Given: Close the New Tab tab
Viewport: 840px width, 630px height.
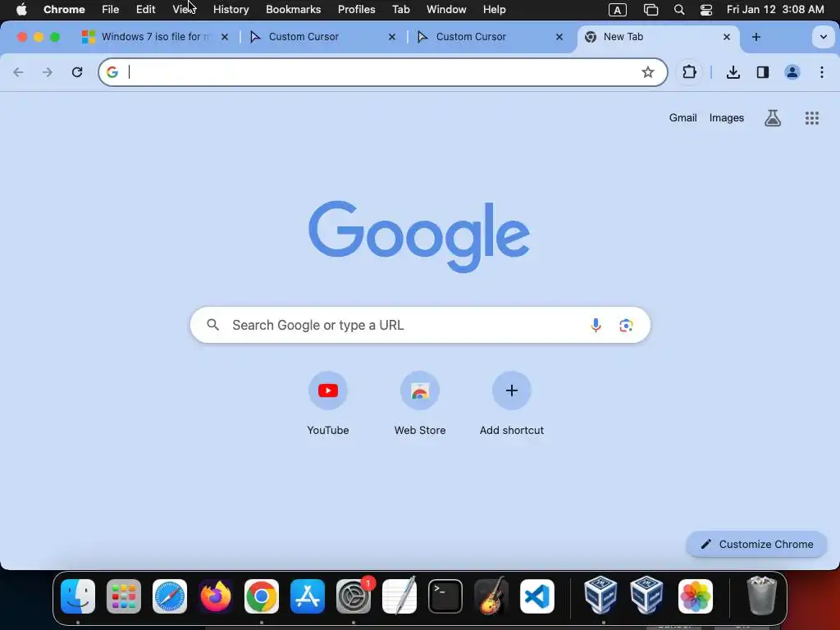Looking at the screenshot, I should click(727, 37).
